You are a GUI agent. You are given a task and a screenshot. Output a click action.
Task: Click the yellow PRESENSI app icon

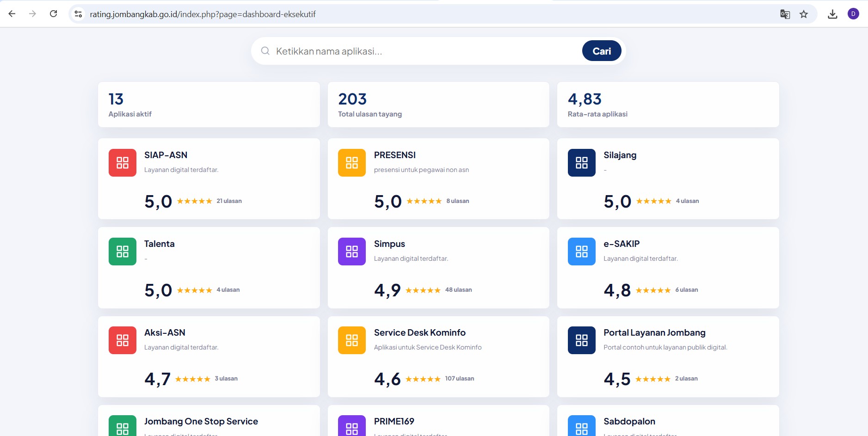(x=351, y=163)
